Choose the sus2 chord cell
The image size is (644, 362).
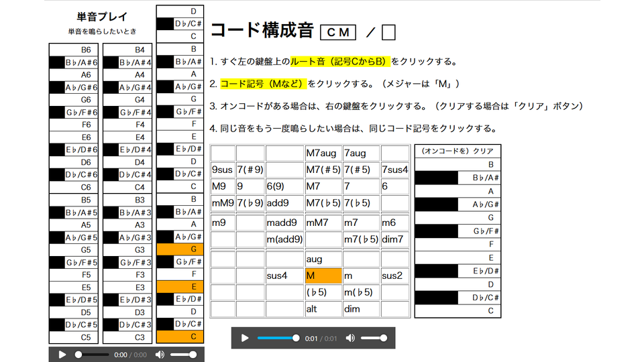click(x=394, y=276)
